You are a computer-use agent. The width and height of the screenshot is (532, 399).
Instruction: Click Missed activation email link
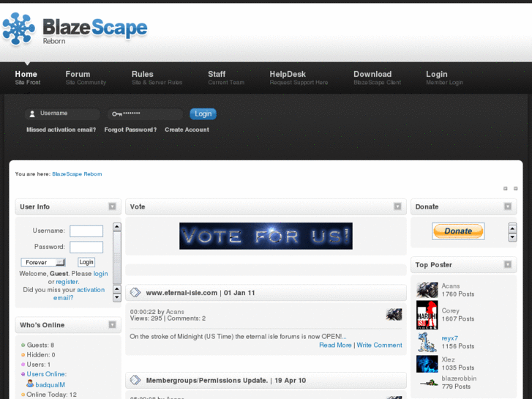click(61, 130)
